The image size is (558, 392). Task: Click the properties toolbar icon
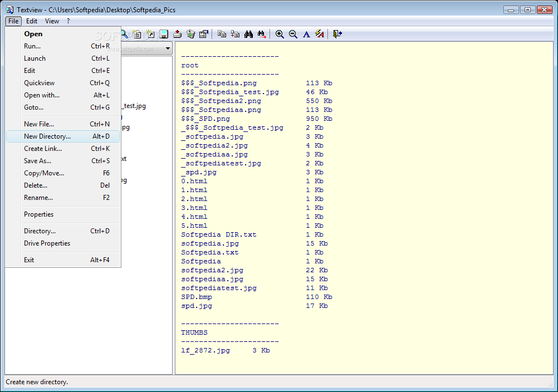pos(204,35)
